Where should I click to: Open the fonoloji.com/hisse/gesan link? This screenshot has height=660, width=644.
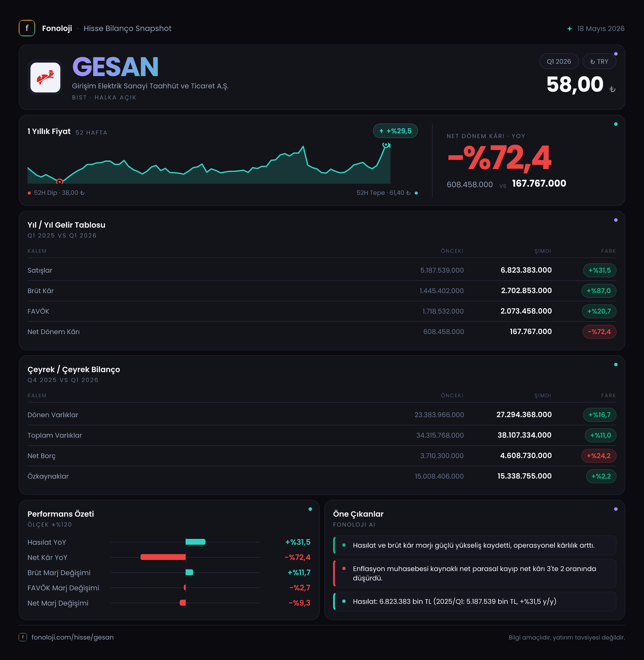pyautogui.click(x=73, y=637)
